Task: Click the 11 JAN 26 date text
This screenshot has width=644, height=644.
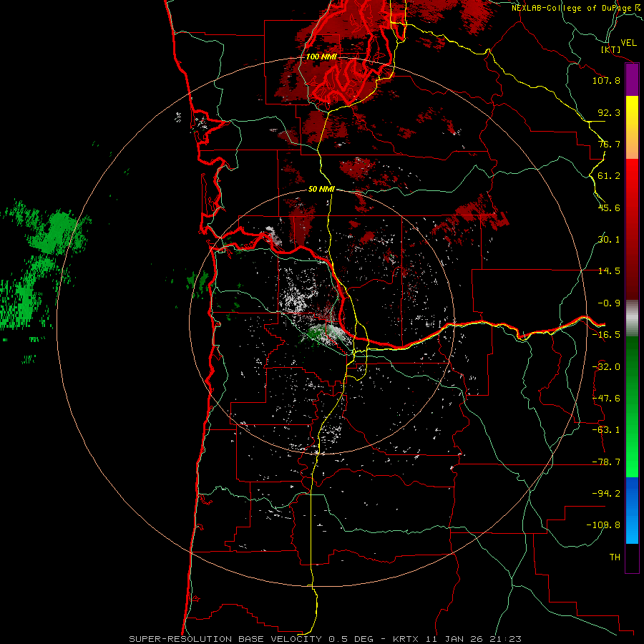Action: [454, 639]
